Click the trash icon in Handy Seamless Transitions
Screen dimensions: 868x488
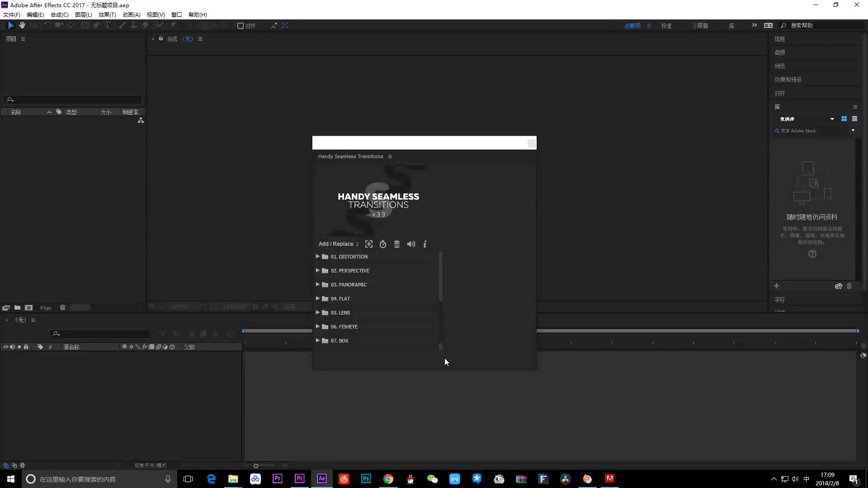(x=397, y=244)
